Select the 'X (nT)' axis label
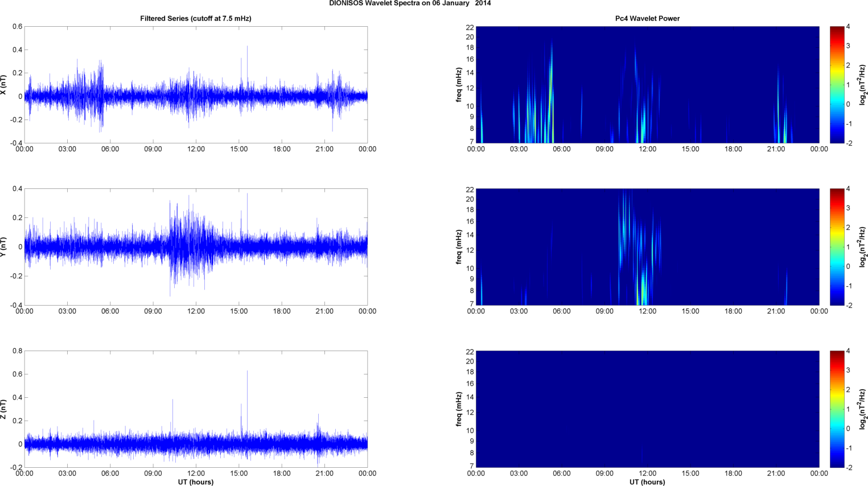868x486 pixels. click(x=3, y=85)
